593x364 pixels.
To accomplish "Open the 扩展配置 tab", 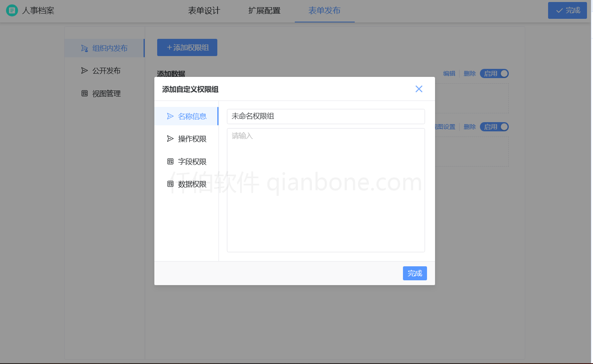I will (x=264, y=10).
